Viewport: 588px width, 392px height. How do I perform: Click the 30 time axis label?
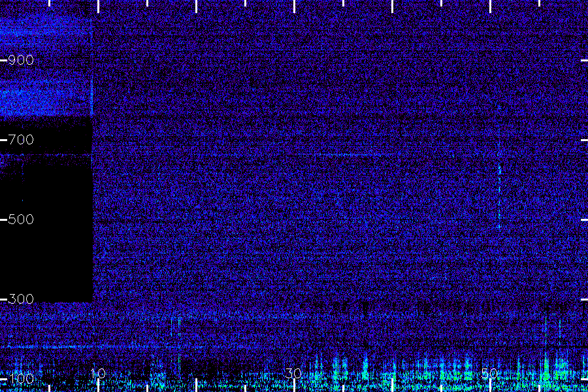[293, 374]
